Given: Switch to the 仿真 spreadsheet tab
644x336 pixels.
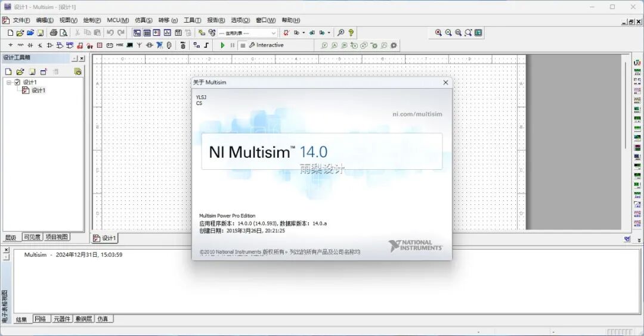Looking at the screenshot, I should pyautogui.click(x=103, y=319).
